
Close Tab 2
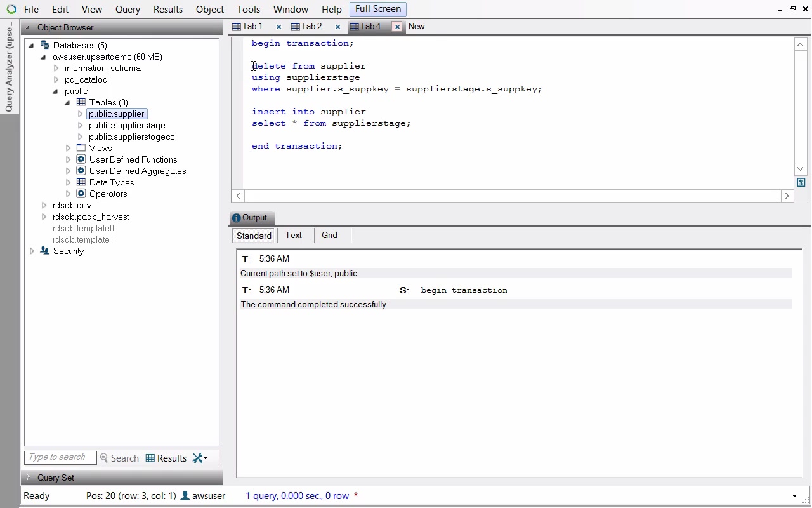coord(337,27)
